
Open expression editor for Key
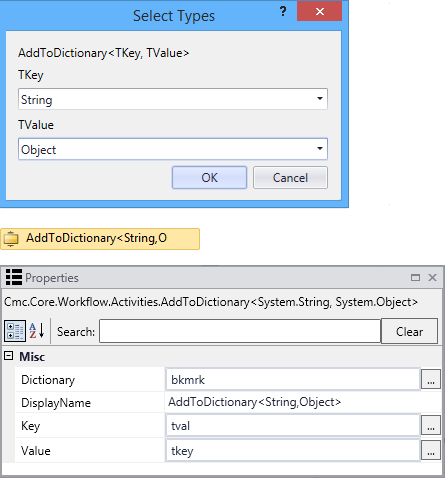431,425
